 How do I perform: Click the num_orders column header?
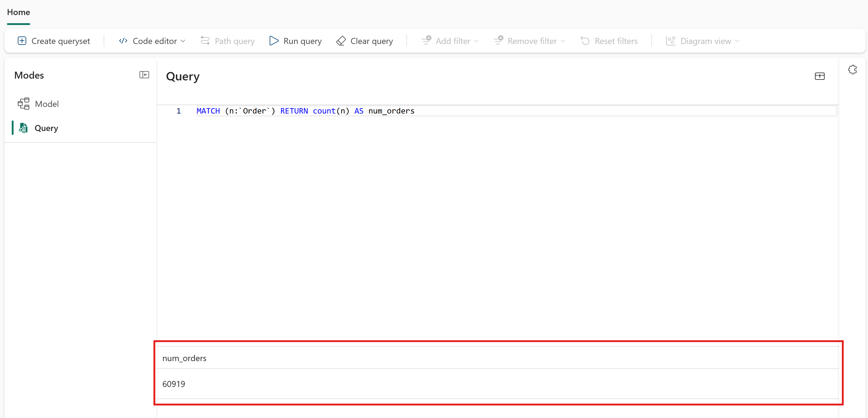184,358
